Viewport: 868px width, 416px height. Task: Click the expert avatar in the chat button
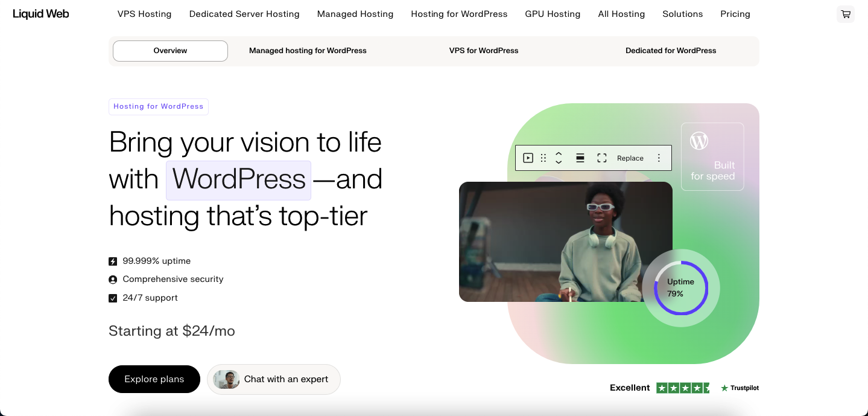[226, 379]
